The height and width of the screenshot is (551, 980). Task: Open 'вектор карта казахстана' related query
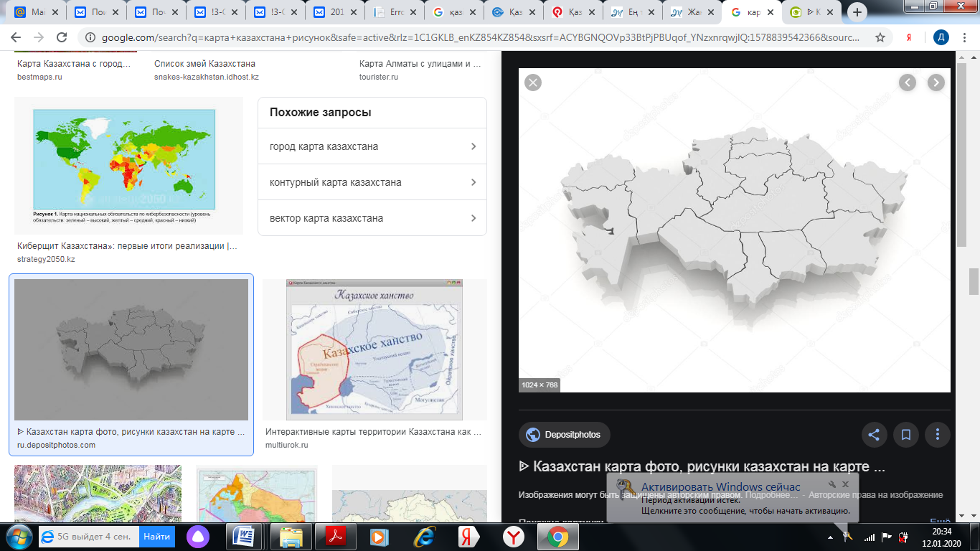pyautogui.click(x=372, y=218)
